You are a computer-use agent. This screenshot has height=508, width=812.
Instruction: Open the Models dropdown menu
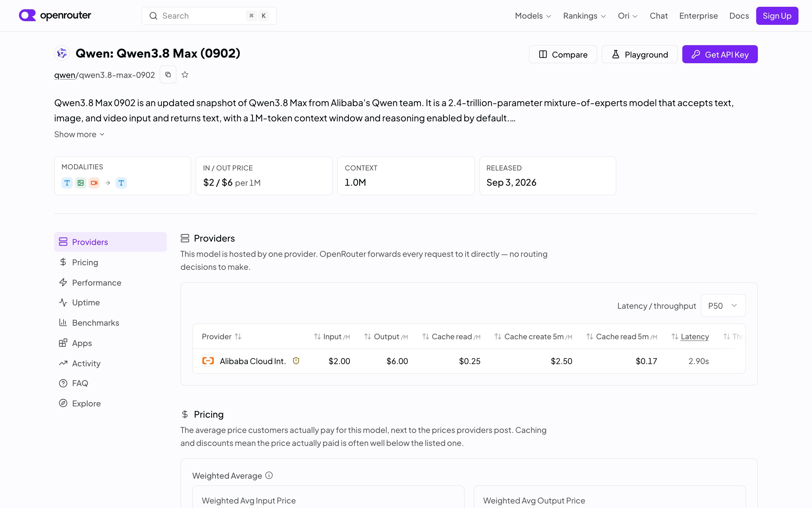point(533,16)
